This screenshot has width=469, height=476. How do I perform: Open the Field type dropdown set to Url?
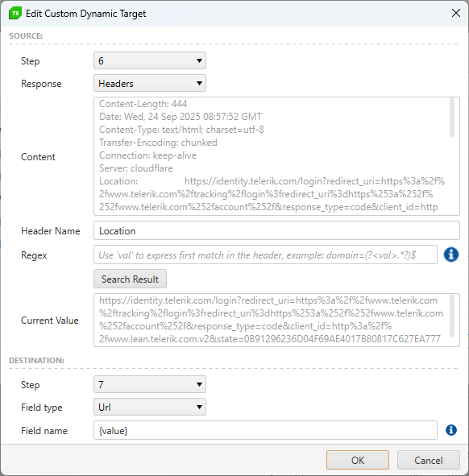(x=150, y=407)
